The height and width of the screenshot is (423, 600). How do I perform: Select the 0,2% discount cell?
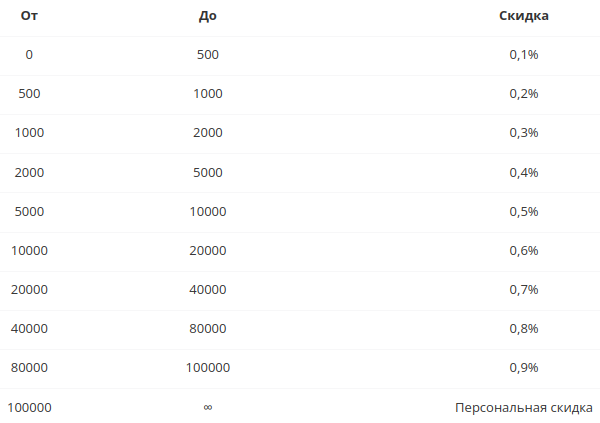point(524,94)
